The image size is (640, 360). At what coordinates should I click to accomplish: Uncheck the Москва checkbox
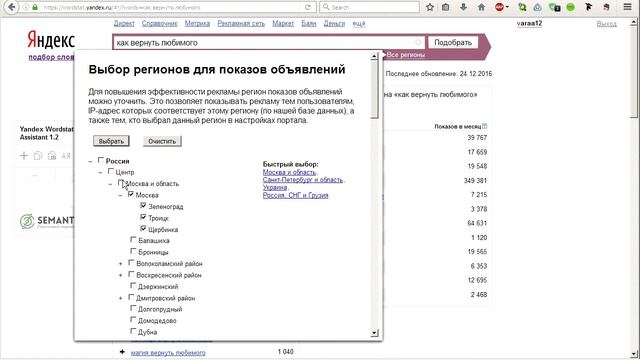point(131,194)
